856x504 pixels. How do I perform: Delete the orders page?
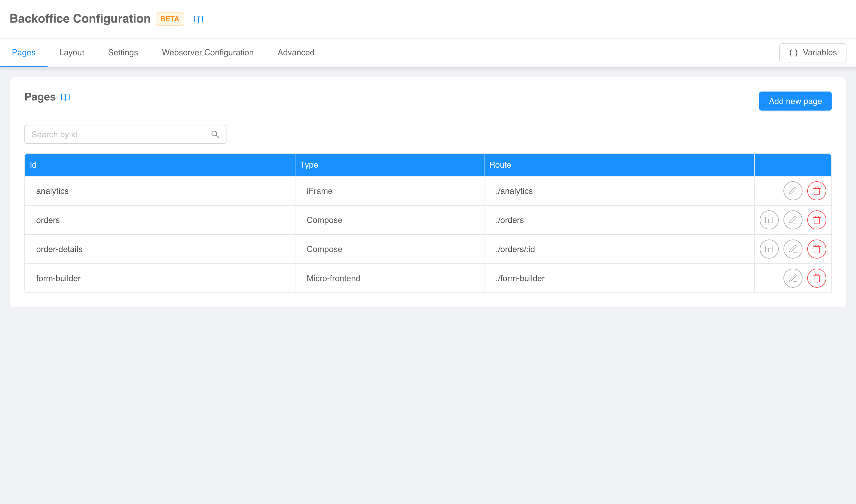tap(816, 220)
